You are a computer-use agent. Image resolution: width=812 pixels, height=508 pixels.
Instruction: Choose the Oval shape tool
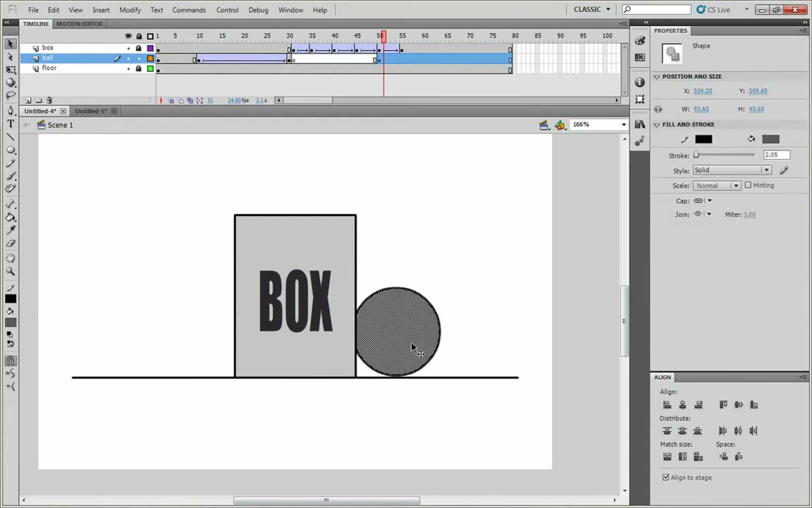pyautogui.click(x=11, y=150)
